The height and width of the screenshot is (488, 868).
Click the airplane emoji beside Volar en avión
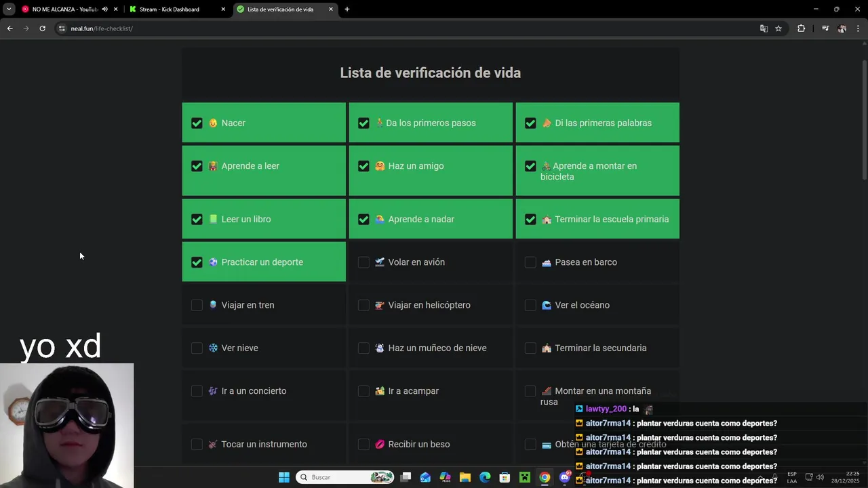(x=380, y=262)
